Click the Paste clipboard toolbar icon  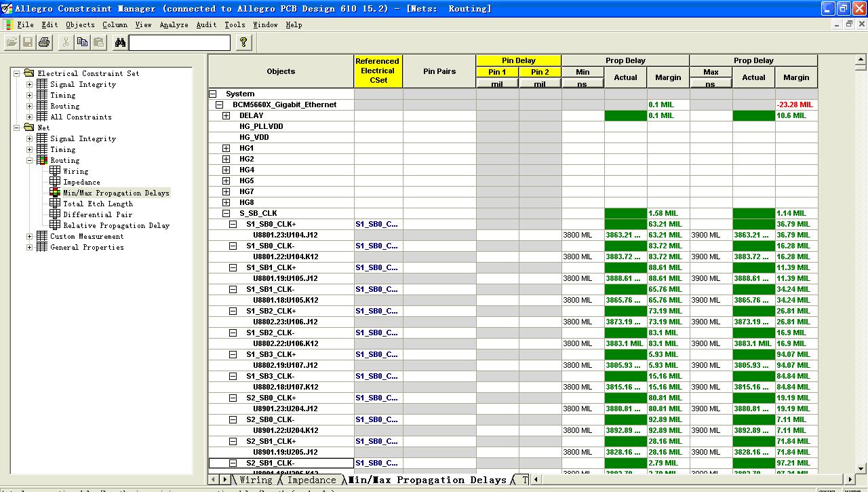tap(98, 42)
